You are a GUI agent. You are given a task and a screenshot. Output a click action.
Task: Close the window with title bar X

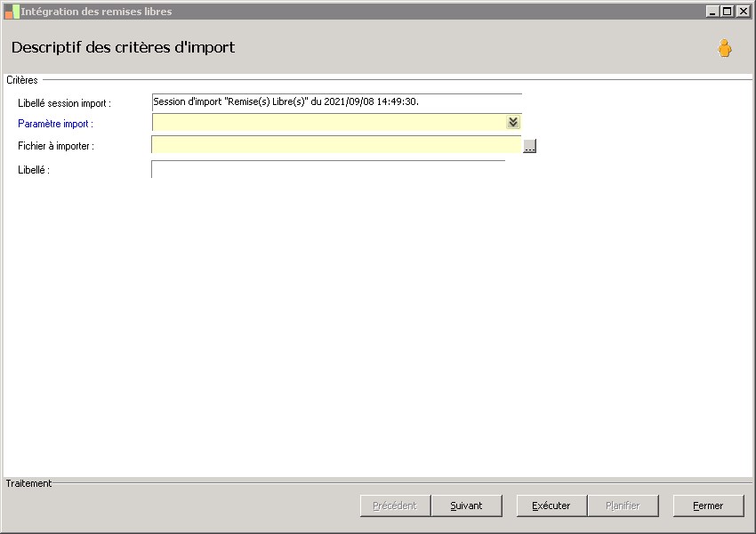[743, 11]
